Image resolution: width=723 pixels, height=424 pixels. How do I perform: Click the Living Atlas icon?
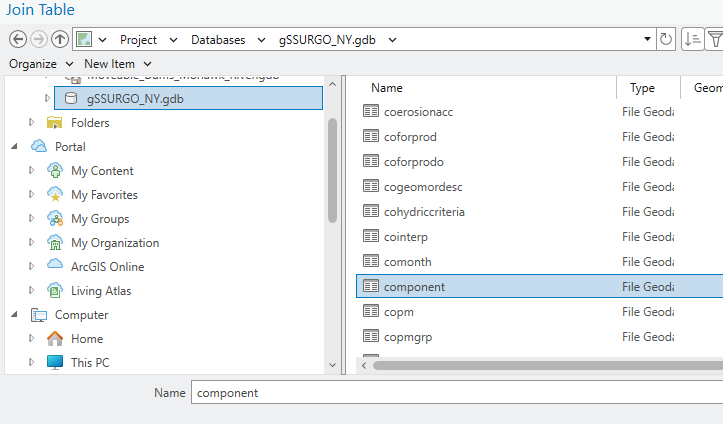(56, 291)
